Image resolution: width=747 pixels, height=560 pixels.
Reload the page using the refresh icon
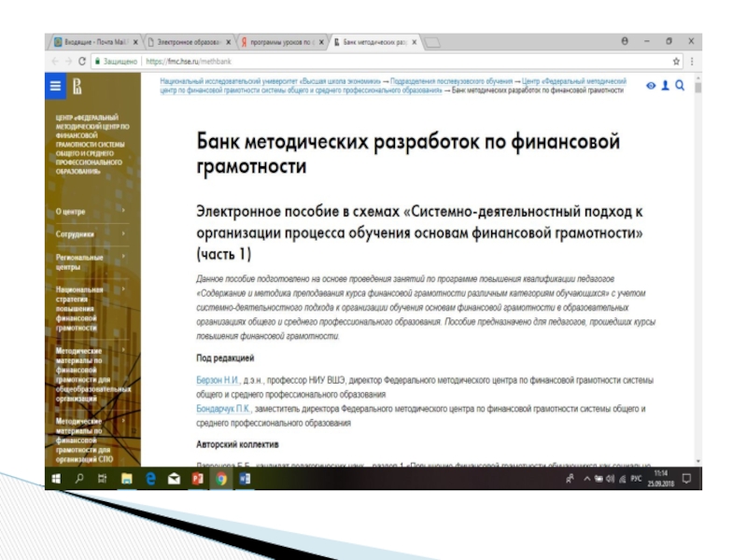(83, 61)
